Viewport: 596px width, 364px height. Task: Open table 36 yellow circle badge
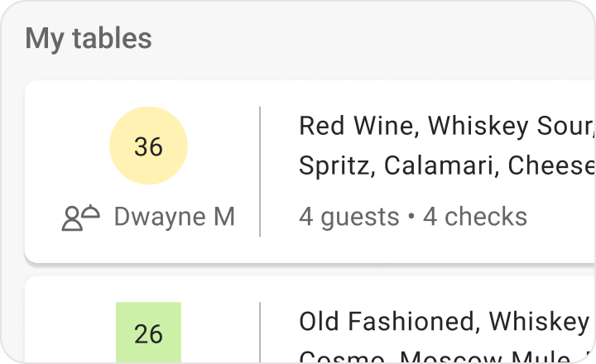click(x=148, y=146)
